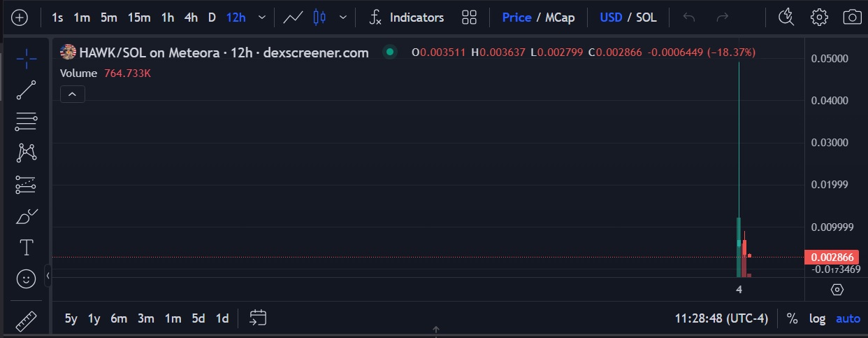Choose the 1h timeframe
868x338 pixels.
point(168,17)
